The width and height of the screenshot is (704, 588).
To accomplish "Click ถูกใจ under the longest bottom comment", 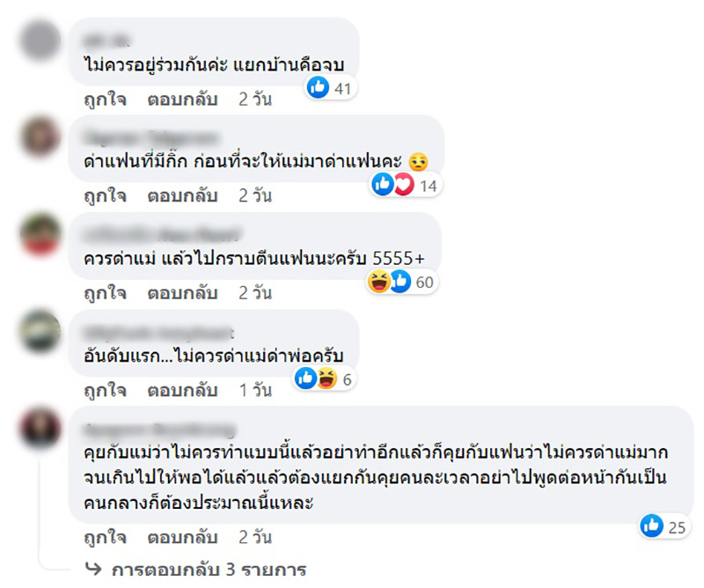I will [x=104, y=535].
